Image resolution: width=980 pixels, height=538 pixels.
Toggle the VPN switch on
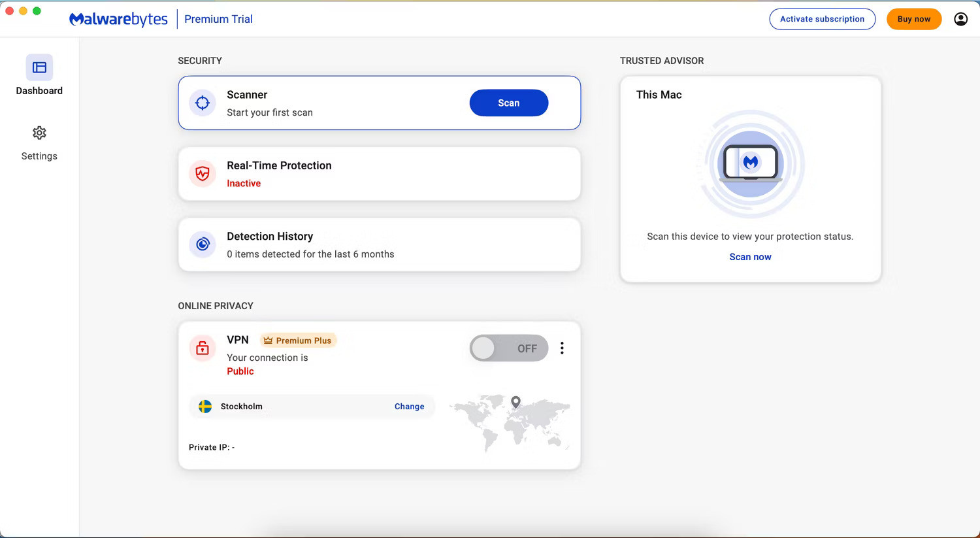[x=509, y=348]
